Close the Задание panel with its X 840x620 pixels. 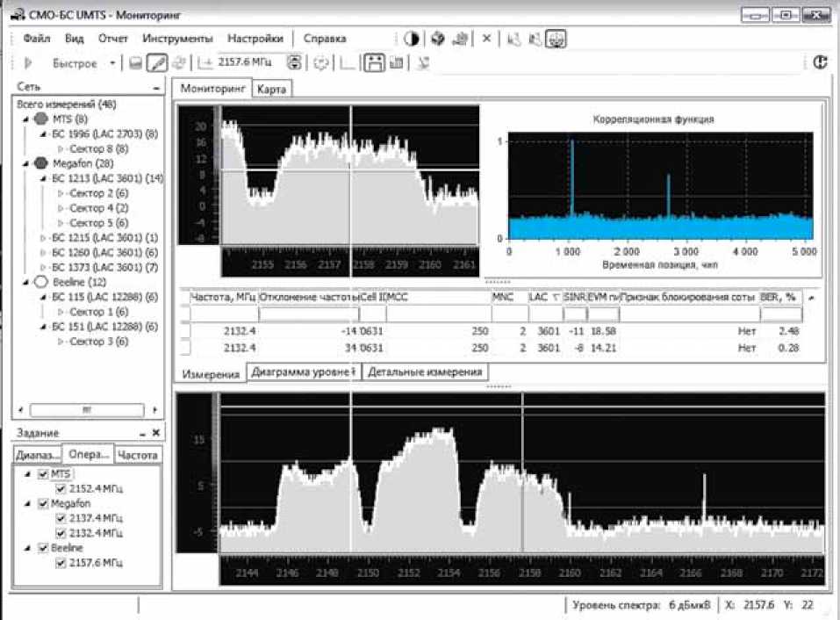[x=155, y=433]
